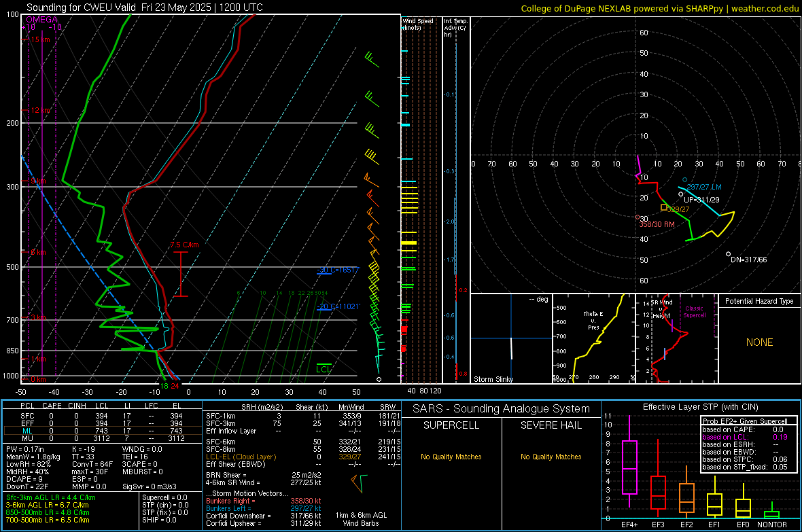Click the SUPERCELL column header in SARS
The image size is (802, 532).
(451, 425)
